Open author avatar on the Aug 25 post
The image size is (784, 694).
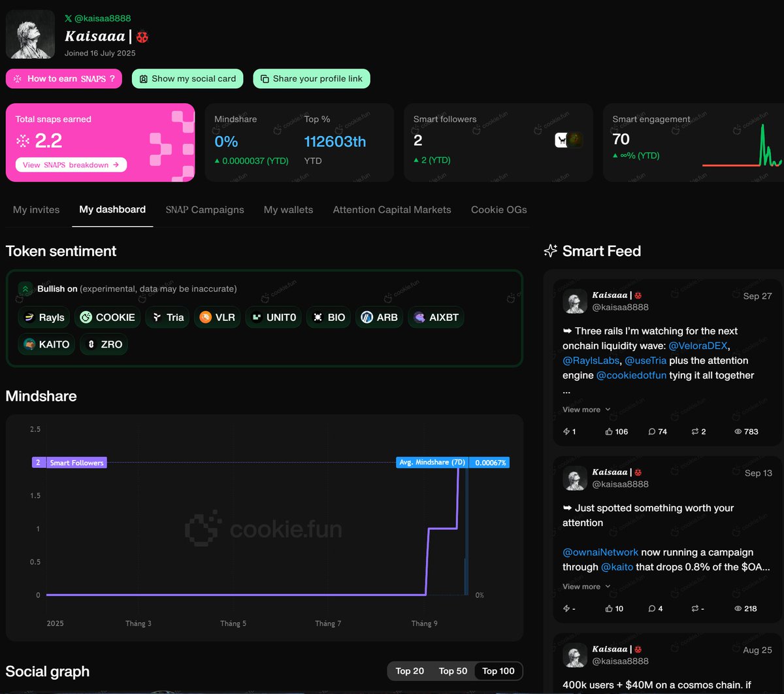coord(575,655)
